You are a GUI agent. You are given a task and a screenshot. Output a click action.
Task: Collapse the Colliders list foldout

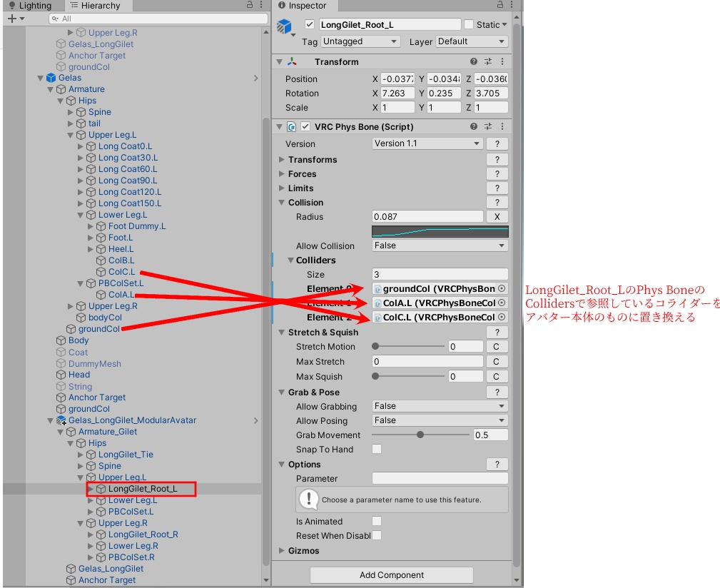(290, 260)
